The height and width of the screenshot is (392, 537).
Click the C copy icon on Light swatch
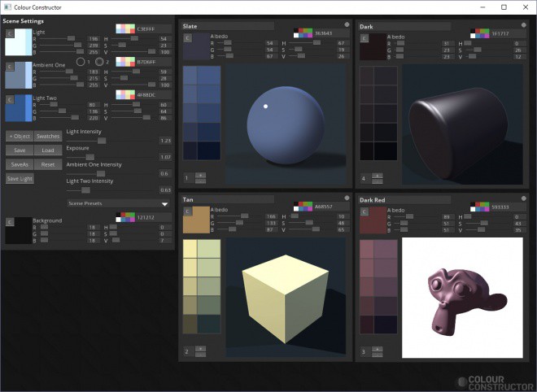pos(10,33)
